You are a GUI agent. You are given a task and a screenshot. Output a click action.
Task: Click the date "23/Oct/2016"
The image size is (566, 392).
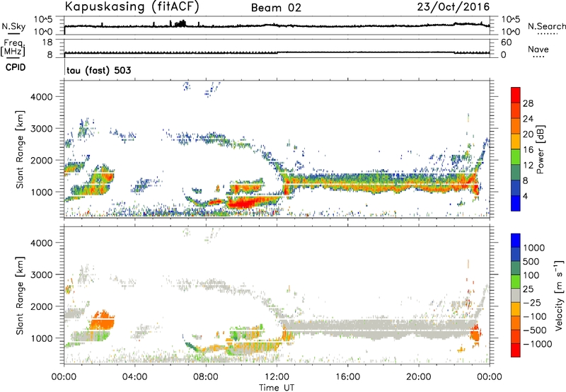click(454, 6)
